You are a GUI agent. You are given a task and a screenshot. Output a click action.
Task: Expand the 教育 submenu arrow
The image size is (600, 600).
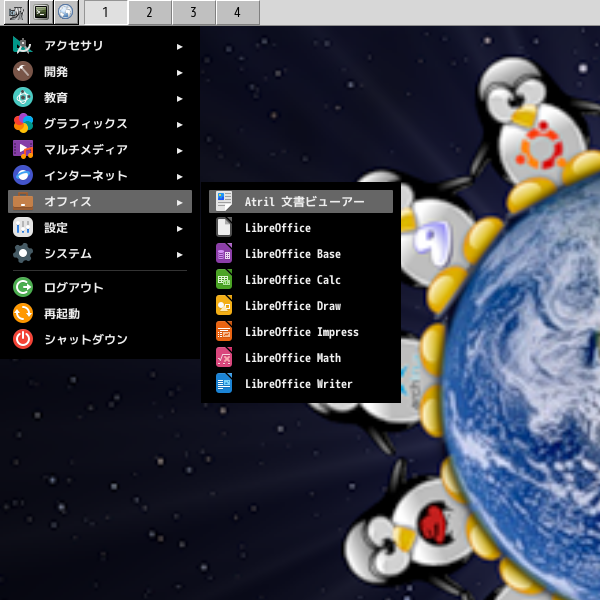click(x=179, y=99)
